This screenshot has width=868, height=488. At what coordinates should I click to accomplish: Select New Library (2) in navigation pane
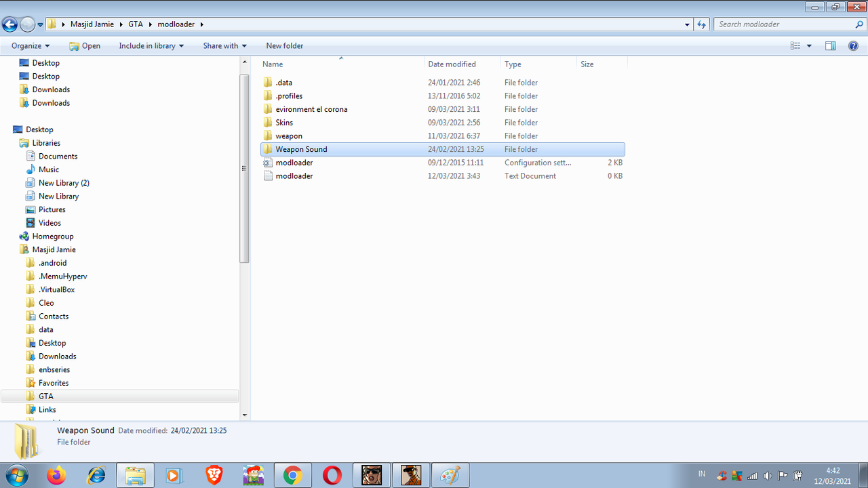[x=64, y=183]
